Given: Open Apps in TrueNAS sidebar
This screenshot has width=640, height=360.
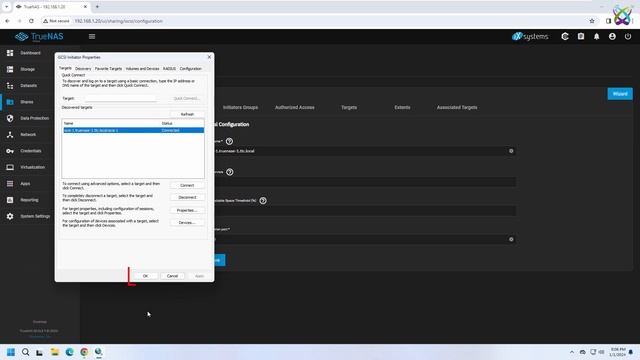Looking at the screenshot, I should point(25,184).
